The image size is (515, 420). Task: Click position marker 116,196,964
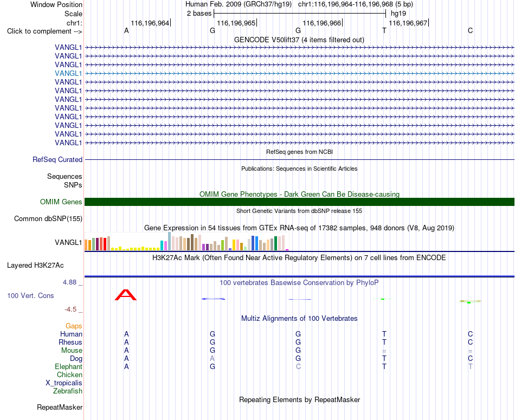[x=150, y=23]
